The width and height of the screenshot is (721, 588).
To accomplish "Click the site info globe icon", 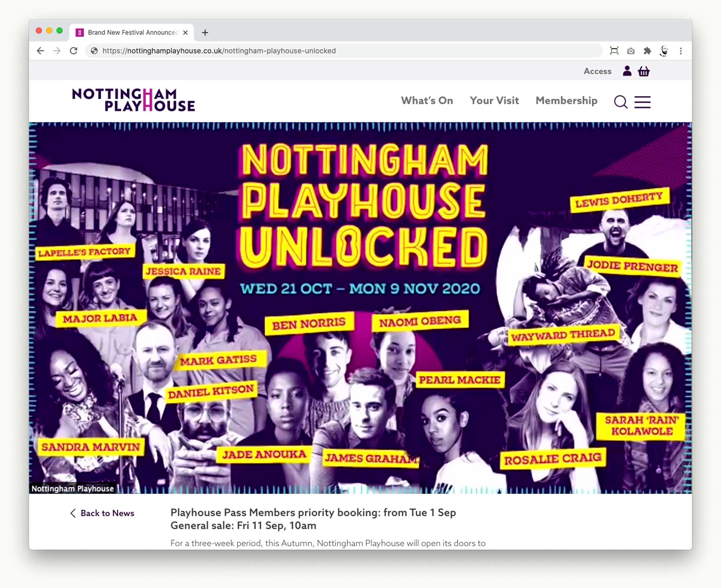I will pos(94,51).
